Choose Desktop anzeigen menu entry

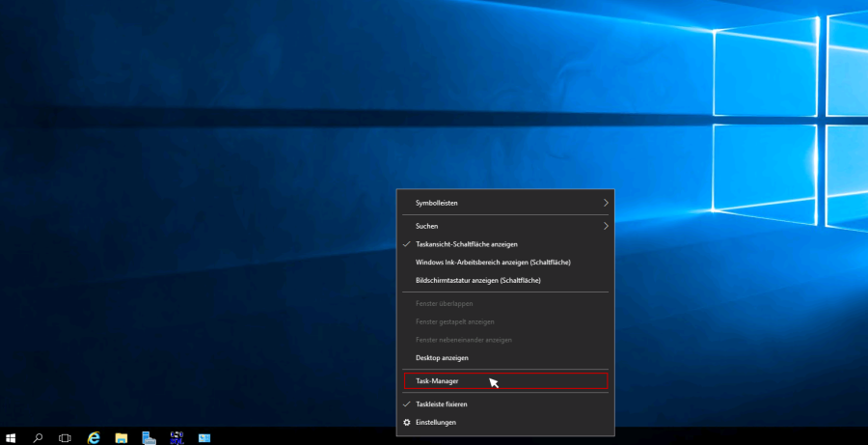pyautogui.click(x=442, y=358)
